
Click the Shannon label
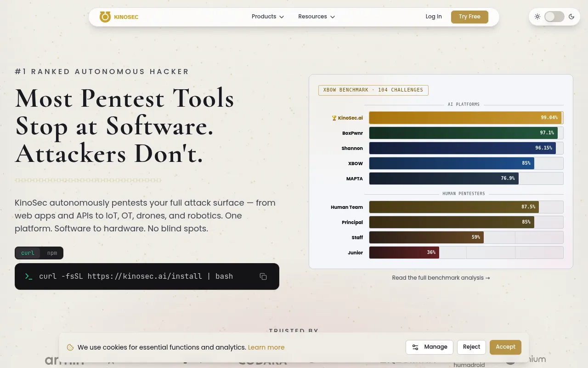click(x=352, y=148)
